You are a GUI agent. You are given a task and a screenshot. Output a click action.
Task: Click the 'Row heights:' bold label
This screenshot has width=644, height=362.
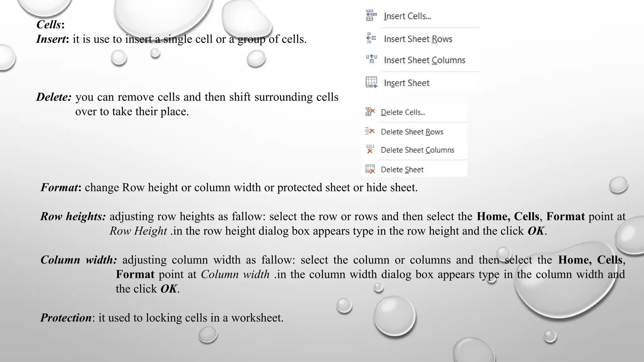(73, 216)
